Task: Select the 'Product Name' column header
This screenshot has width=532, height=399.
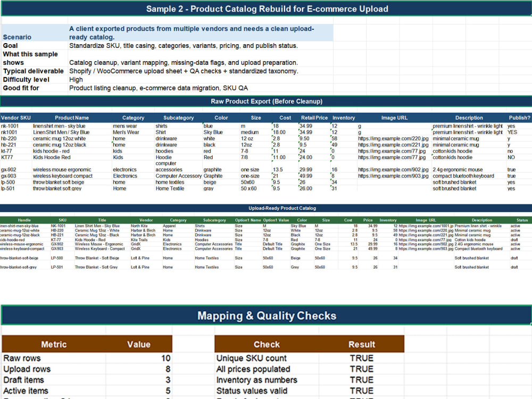Action: [x=72, y=118]
